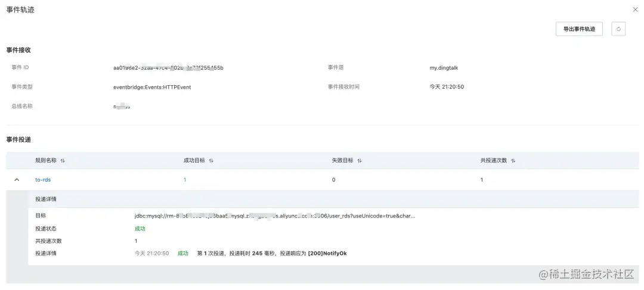Screen dimensions: 644x290
Task: Click the 事件轨迹 panel title
Action: click(x=20, y=10)
